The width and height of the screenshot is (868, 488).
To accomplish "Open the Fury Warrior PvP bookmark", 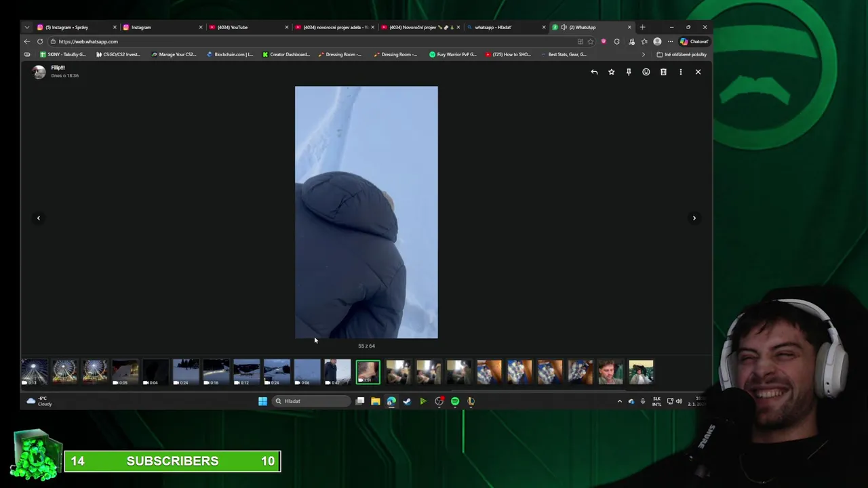I will point(453,54).
